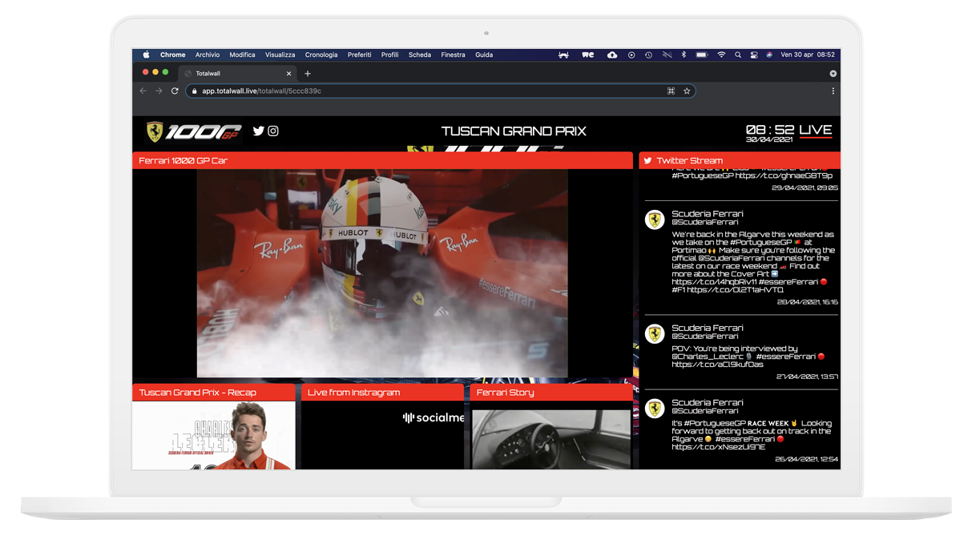The width and height of the screenshot is (980, 556).
Task: Open the https://t.co/xNsezUi97E tweet link
Action: [x=718, y=447]
